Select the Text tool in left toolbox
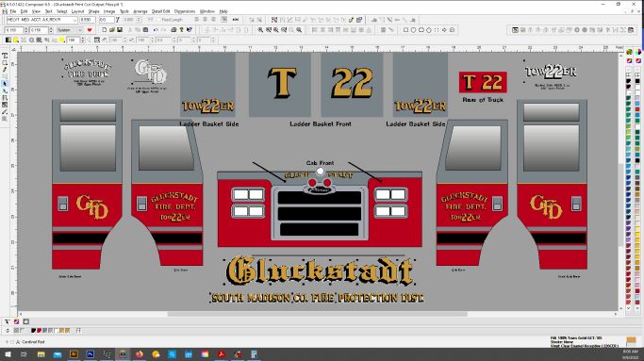Screen dimensions: 644x361 pos(5,56)
